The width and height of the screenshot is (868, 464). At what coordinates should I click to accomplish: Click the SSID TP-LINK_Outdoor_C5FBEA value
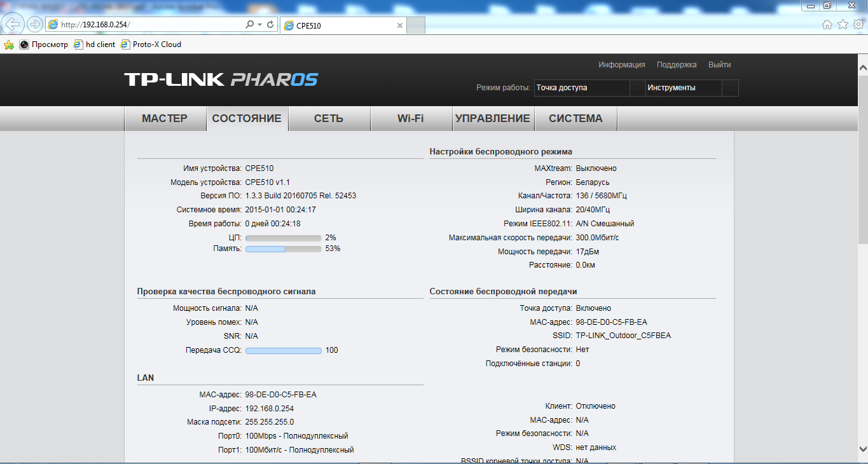623,336
